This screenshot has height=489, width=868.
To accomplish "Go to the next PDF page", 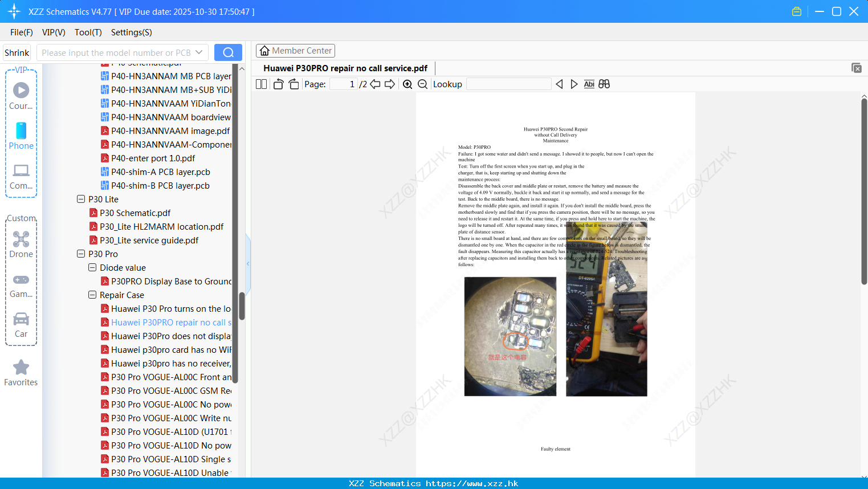I will coord(390,84).
